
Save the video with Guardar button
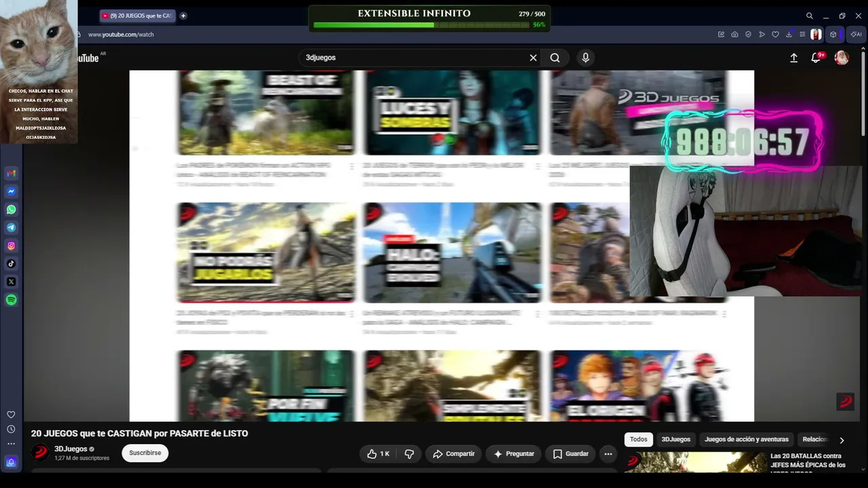[x=570, y=453]
